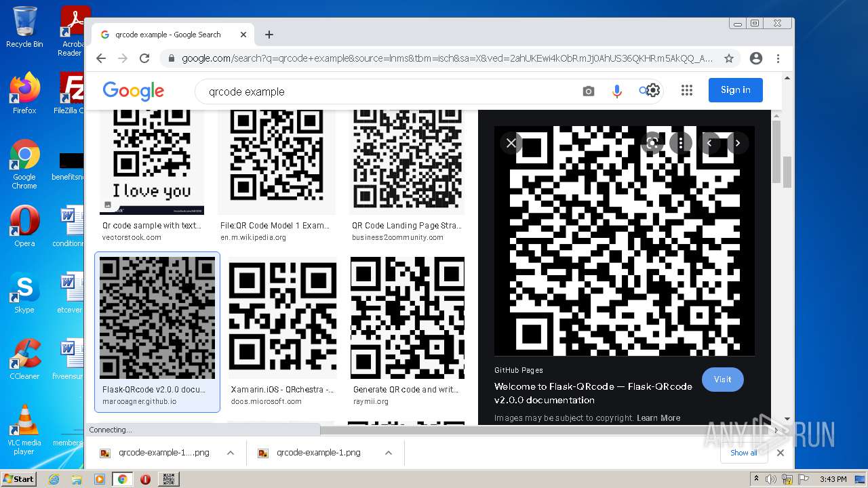The height and width of the screenshot is (488, 868).
Task: Close the downloads bar
Action: (x=780, y=453)
